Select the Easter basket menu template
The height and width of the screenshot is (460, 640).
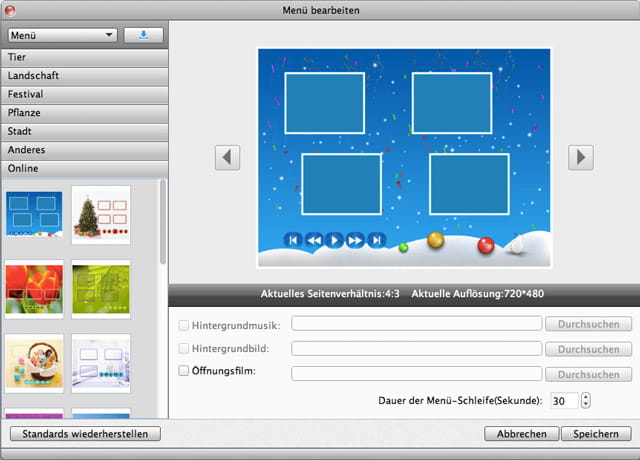click(35, 363)
